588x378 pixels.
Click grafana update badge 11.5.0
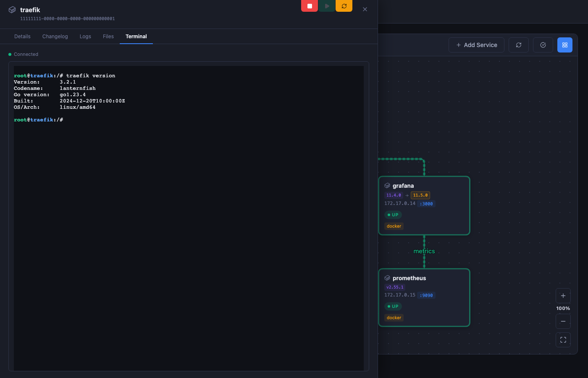[420, 195]
